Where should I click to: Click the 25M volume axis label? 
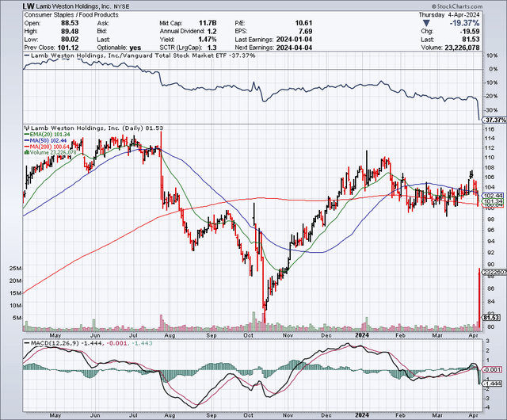pos(16,269)
